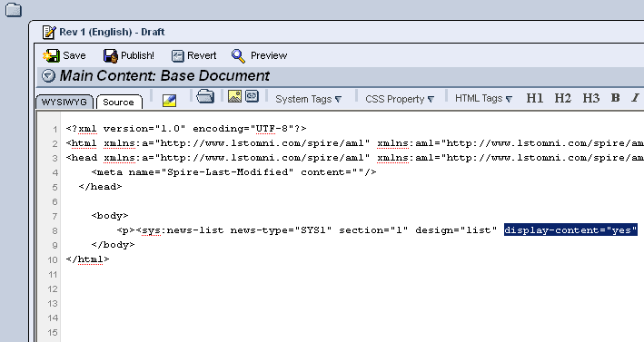Open the CSS Property dropdown
This screenshot has height=342, width=644.
tap(400, 99)
